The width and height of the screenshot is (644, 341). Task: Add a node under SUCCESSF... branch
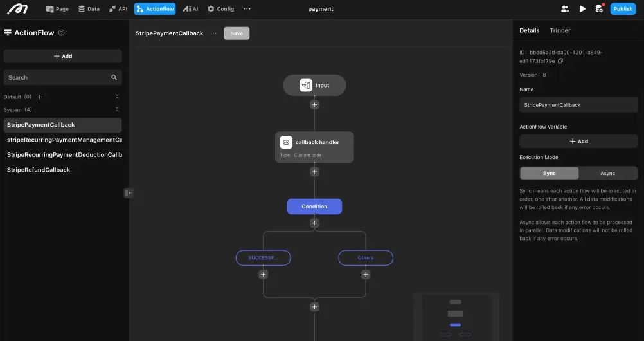(x=264, y=274)
